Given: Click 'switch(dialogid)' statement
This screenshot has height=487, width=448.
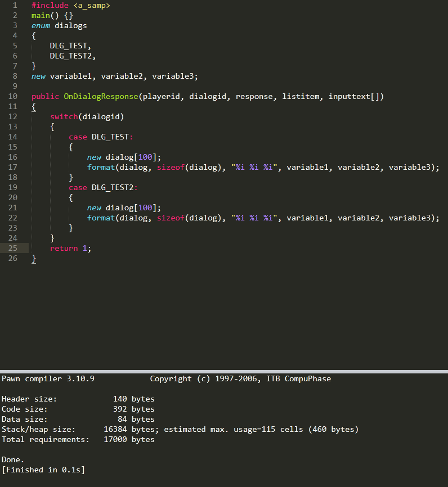Looking at the screenshot, I should point(87,117).
